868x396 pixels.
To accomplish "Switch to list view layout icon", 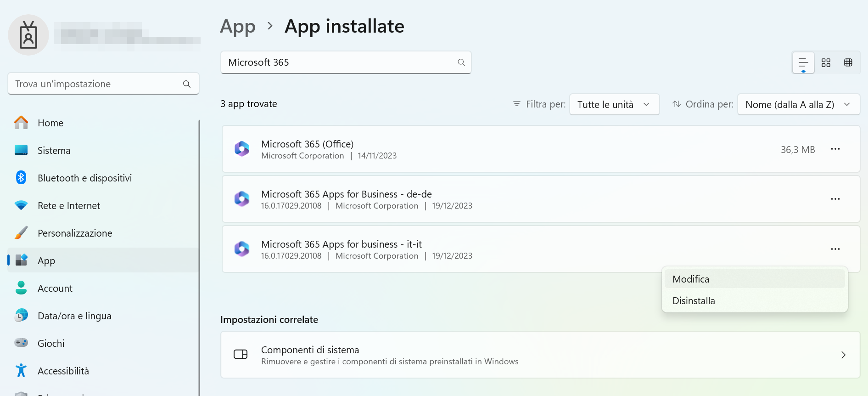I will tap(803, 63).
